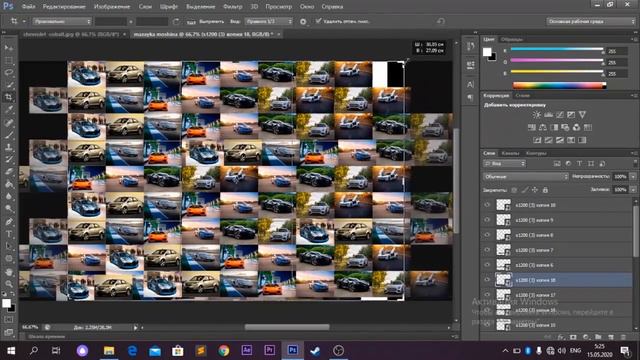This screenshot has height=360, width=640.
Task: Toggle the delete cropped pixels checkbox
Action: tap(318, 21)
